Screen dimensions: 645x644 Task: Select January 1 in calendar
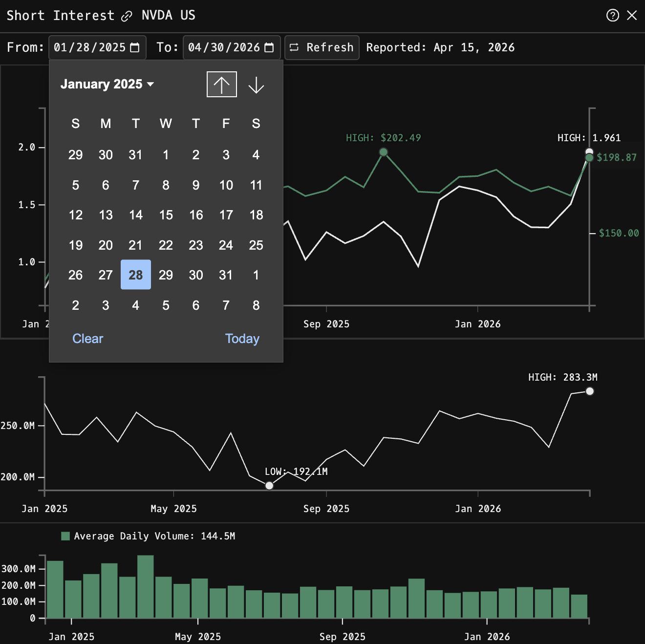pos(166,155)
